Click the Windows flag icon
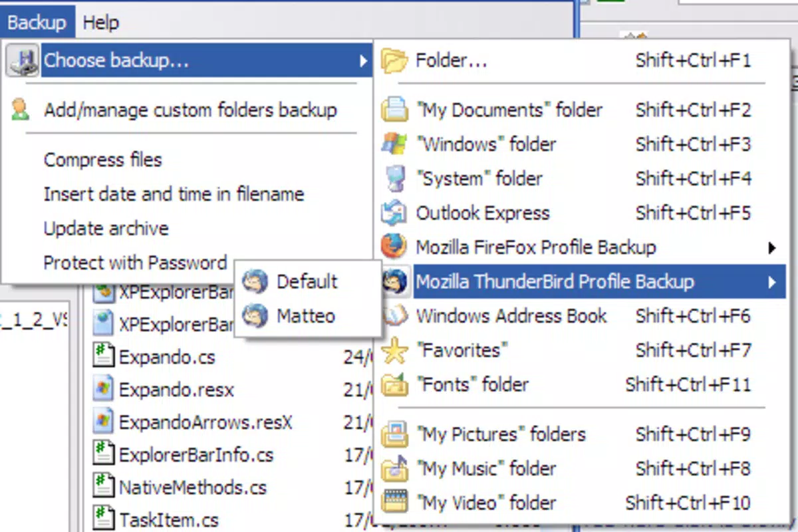Viewport: 798px width, 532px height. [x=394, y=144]
